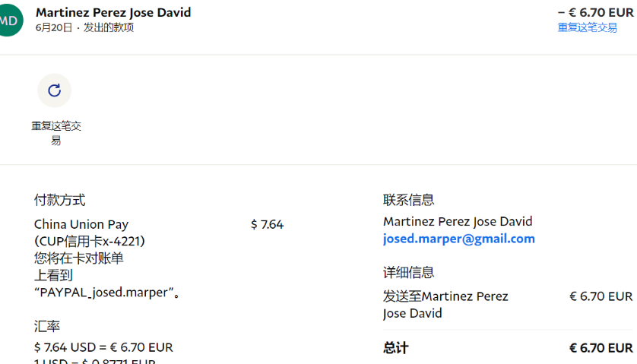Image resolution: width=637 pixels, height=364 pixels.
Task: Click the $ 7.64 USD = € 6.70 EUR conversion line
Action: click(x=103, y=347)
